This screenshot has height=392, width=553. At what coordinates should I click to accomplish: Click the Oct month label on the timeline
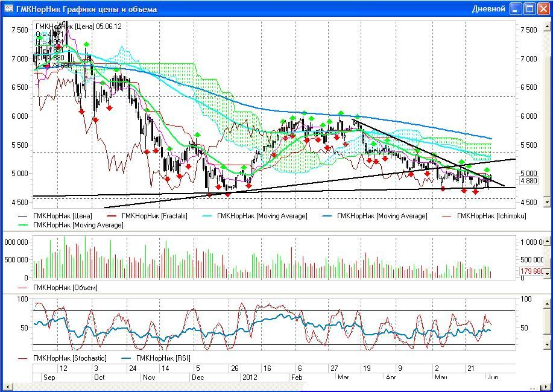(99, 377)
